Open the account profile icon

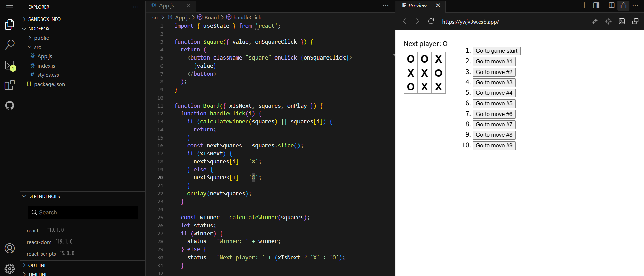10,248
